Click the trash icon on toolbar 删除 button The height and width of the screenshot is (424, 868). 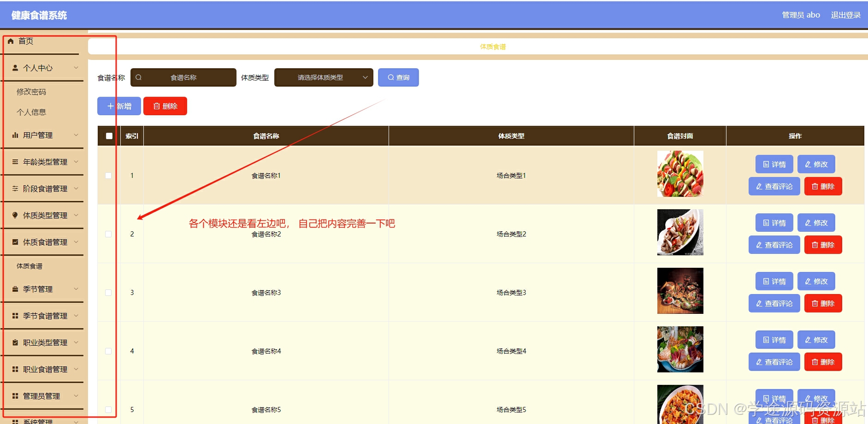click(157, 106)
